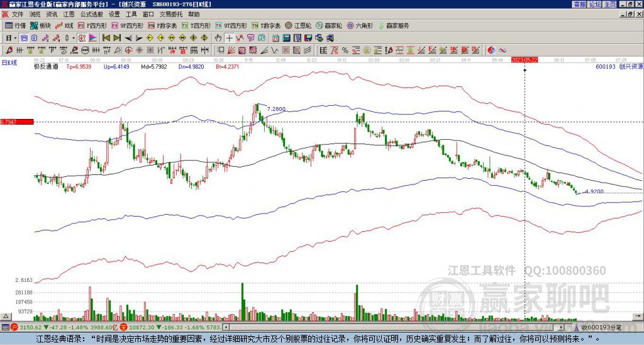Click the 日K线 label
Screen dimensions: 644x345
[9, 62]
